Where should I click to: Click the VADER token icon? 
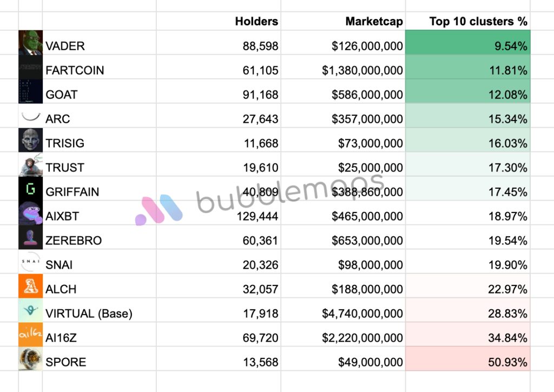30,43
